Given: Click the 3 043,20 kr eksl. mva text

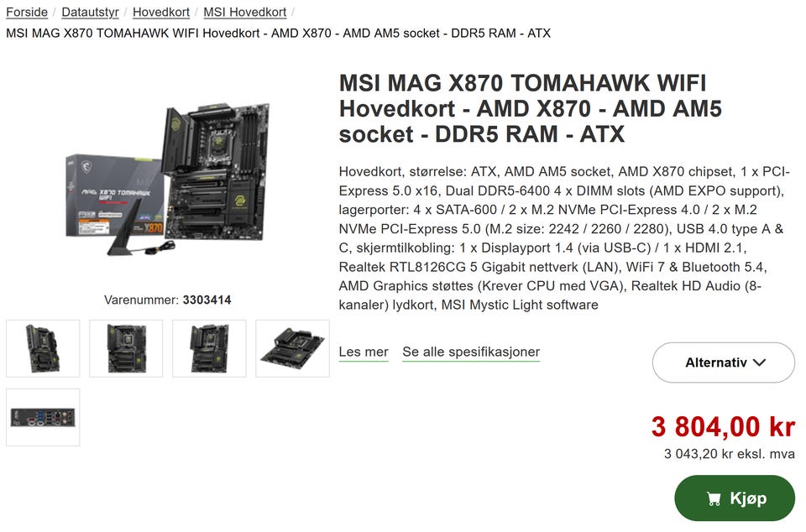Looking at the screenshot, I should [729, 454].
